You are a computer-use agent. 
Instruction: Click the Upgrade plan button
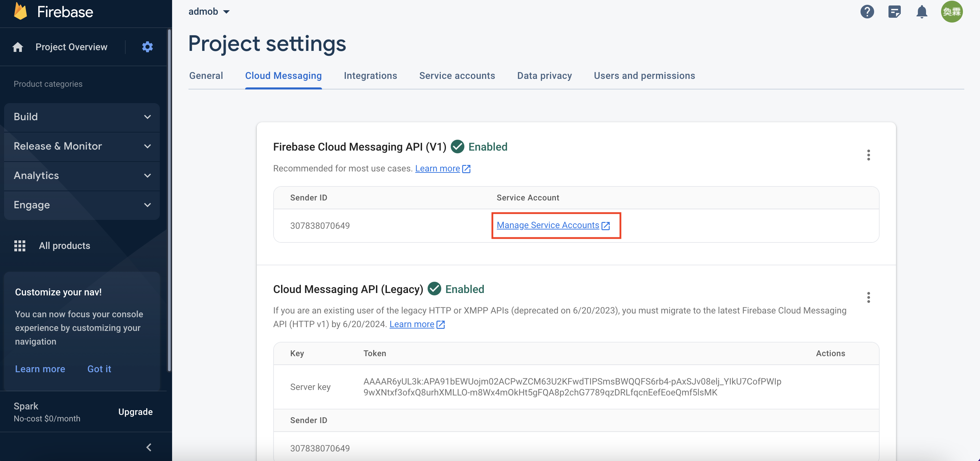coord(135,412)
